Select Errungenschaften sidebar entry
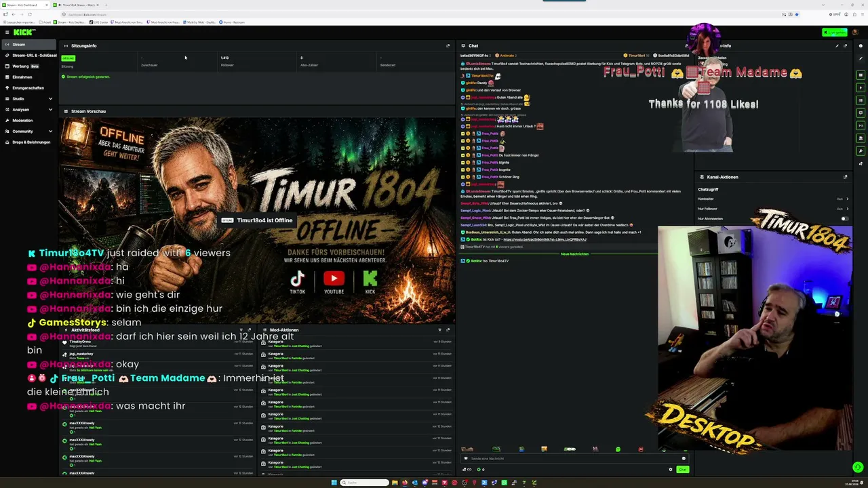This screenshot has width=868, height=488. 28,88
